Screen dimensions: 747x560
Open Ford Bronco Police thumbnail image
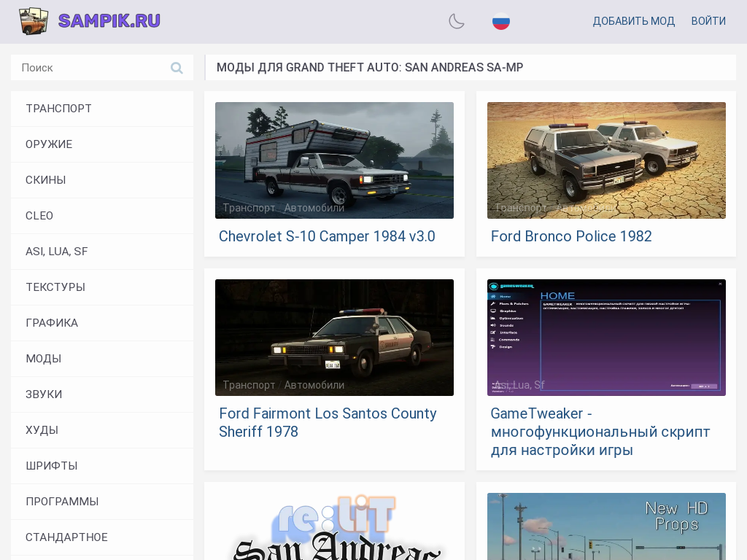[606, 160]
